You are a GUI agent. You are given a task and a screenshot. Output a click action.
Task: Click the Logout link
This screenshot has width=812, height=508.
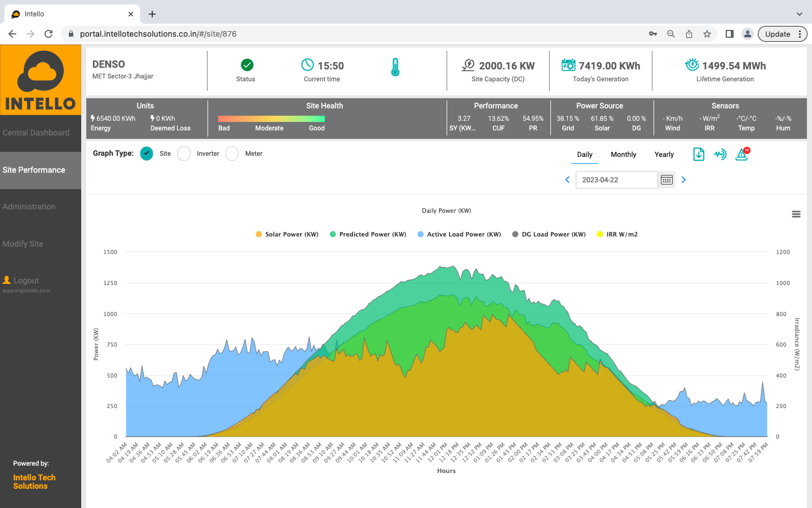tap(22, 280)
